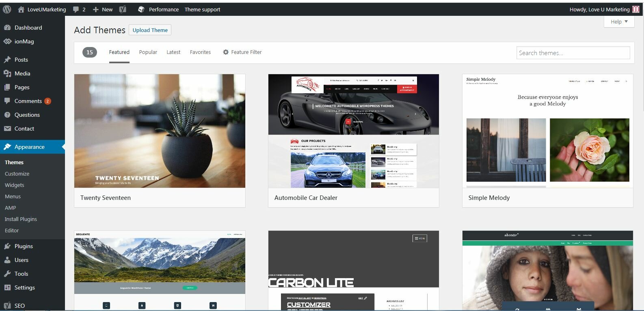Select the Seguente mountain theme thumbnail
The width and height of the screenshot is (644, 311).
(x=160, y=270)
